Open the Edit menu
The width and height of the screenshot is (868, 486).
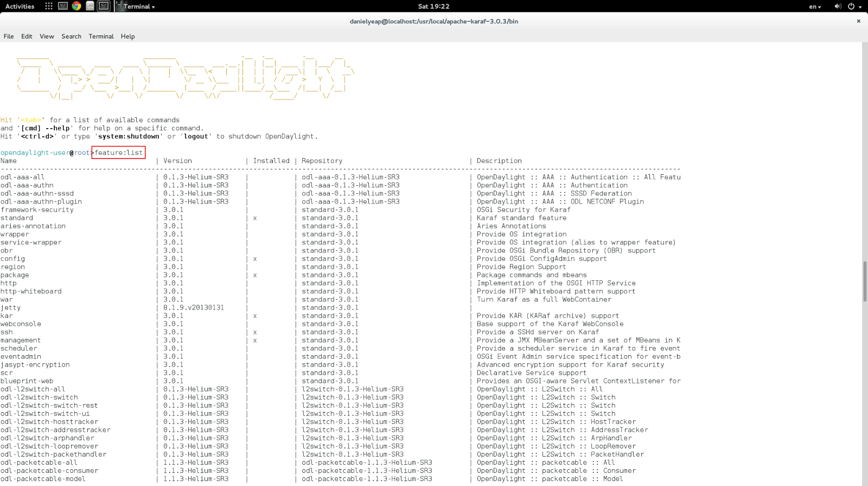tap(27, 36)
